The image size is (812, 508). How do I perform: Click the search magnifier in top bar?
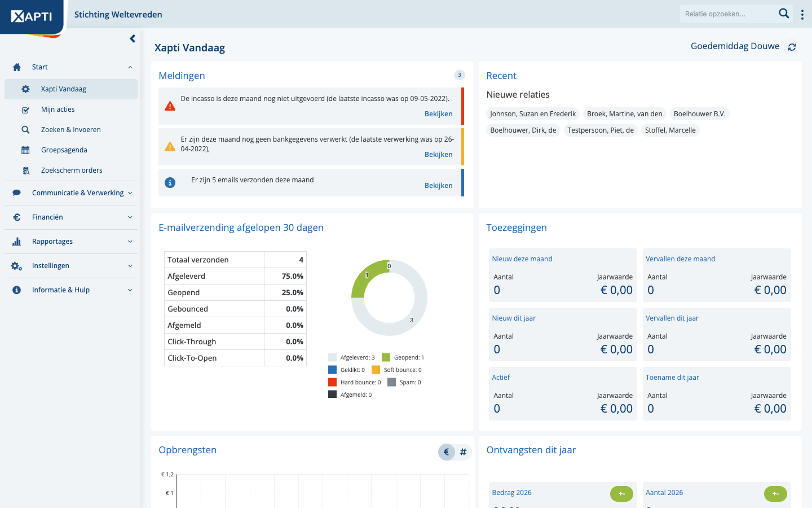[x=784, y=14]
